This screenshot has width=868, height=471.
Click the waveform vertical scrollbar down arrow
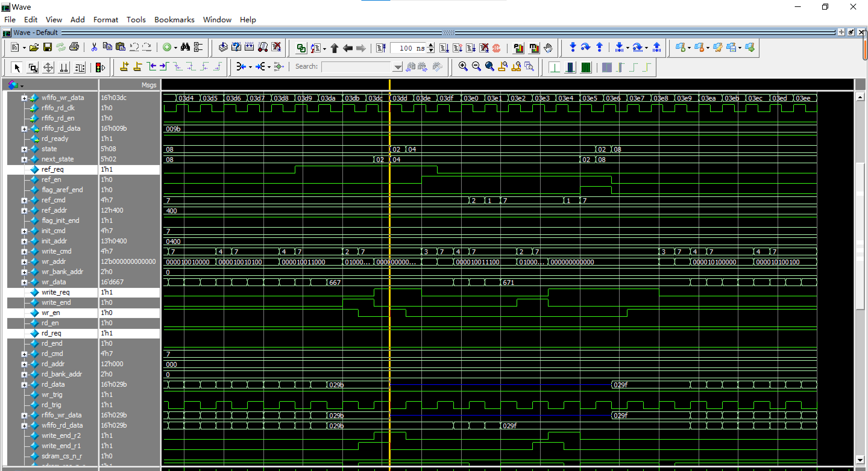[x=860, y=460]
